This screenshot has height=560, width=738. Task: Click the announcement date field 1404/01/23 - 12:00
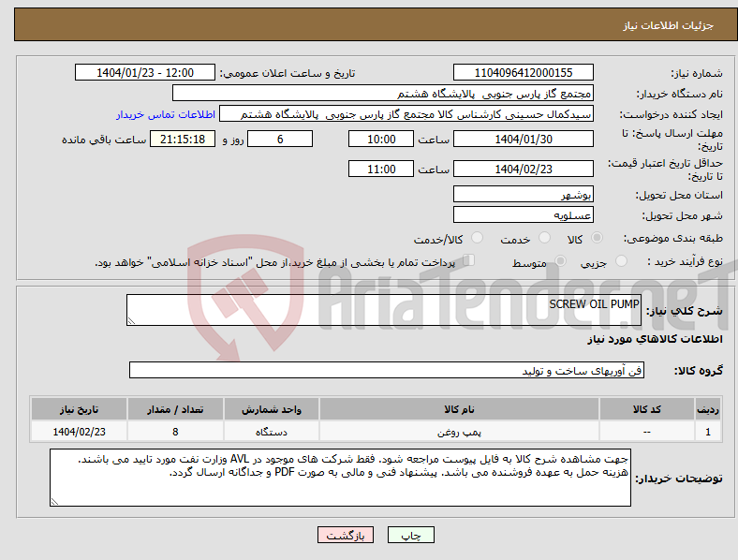coord(145,73)
